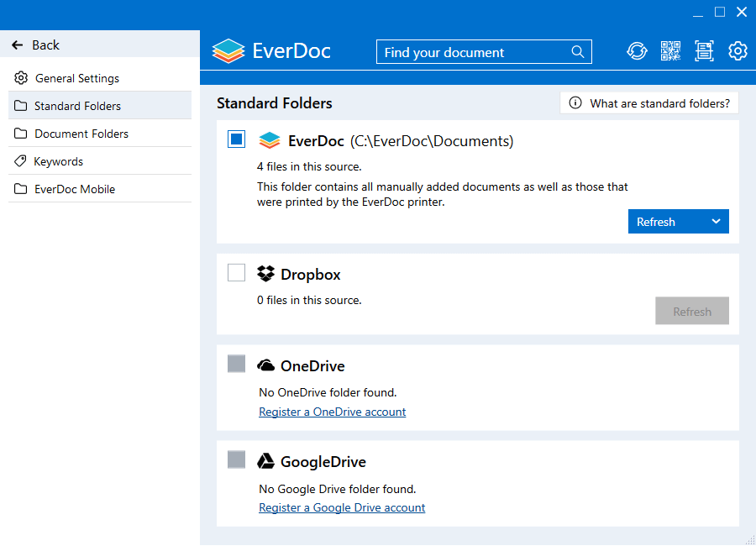Image resolution: width=756 pixels, height=546 pixels.
Task: Toggle the GoogleDrive checkbox
Action: [236, 459]
